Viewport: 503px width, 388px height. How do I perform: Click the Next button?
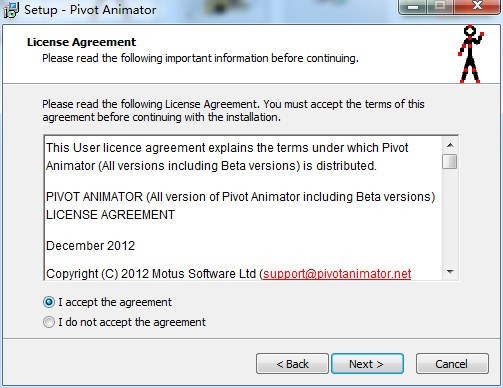click(367, 364)
